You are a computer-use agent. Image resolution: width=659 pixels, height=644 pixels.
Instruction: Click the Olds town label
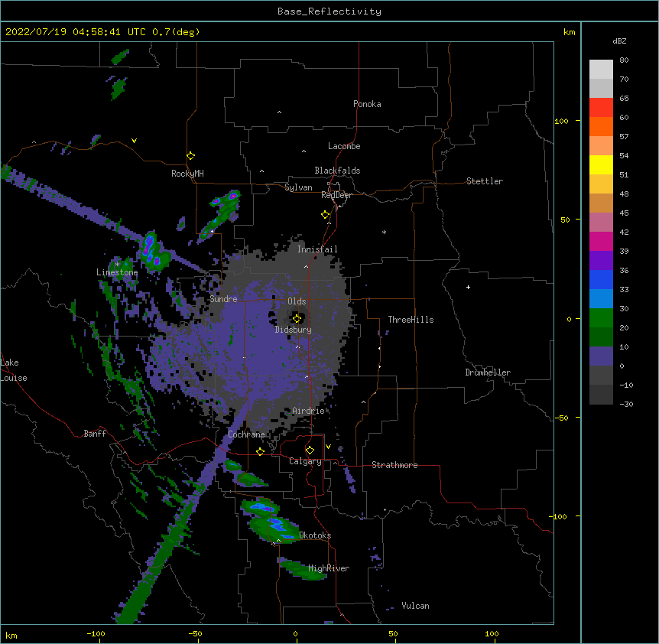297,301
